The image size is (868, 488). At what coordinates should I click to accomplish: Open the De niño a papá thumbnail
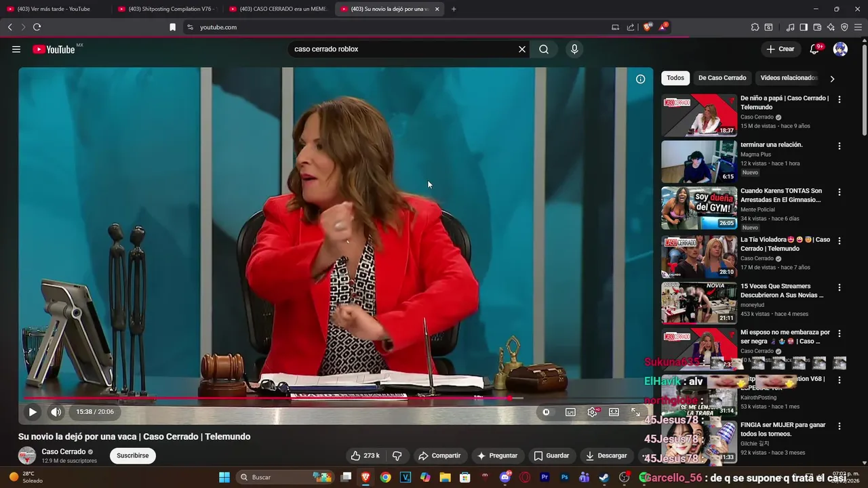pyautogui.click(x=699, y=115)
